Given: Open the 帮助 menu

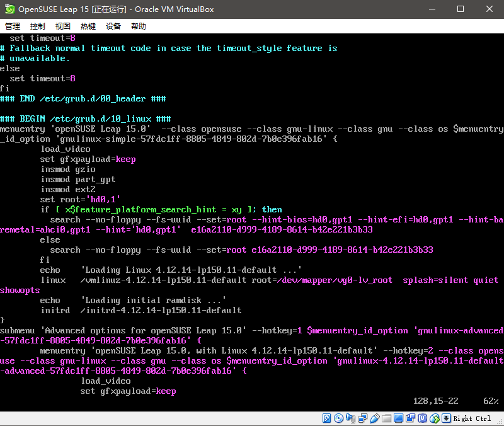Looking at the screenshot, I should coord(139,26).
